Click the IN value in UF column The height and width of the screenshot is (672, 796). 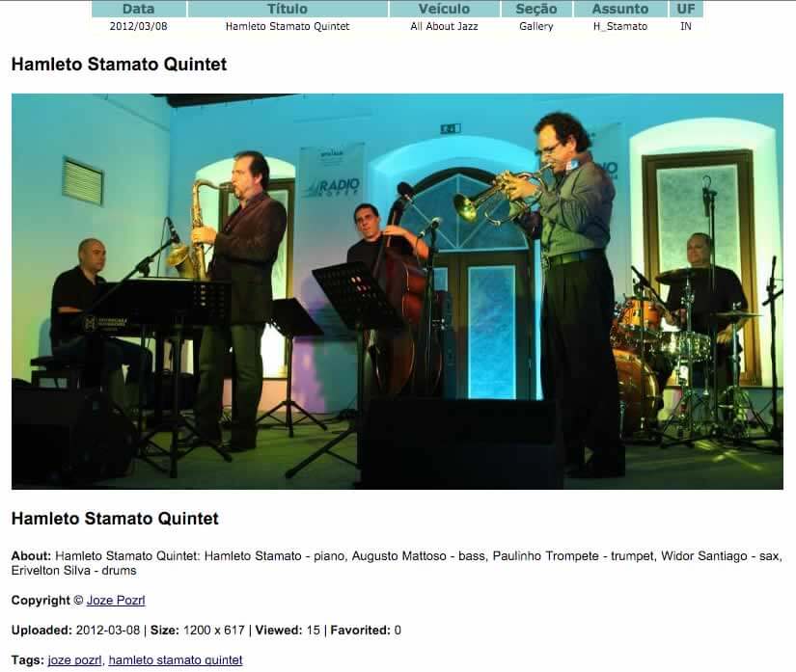(x=686, y=26)
